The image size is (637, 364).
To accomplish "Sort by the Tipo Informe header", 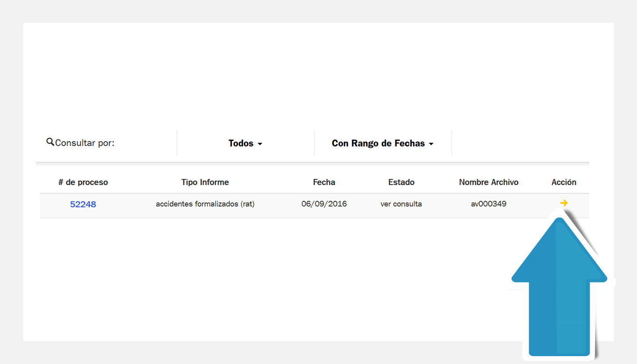I will click(205, 182).
